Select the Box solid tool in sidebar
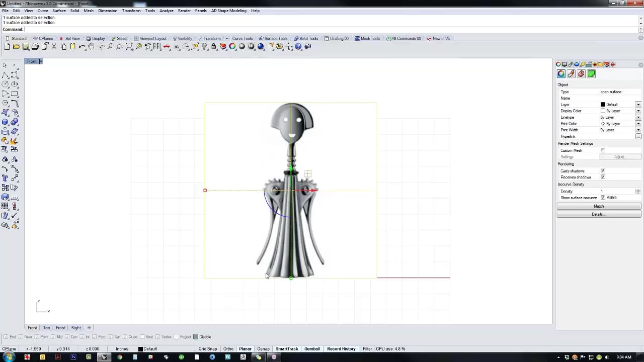 pyautogui.click(x=5, y=122)
